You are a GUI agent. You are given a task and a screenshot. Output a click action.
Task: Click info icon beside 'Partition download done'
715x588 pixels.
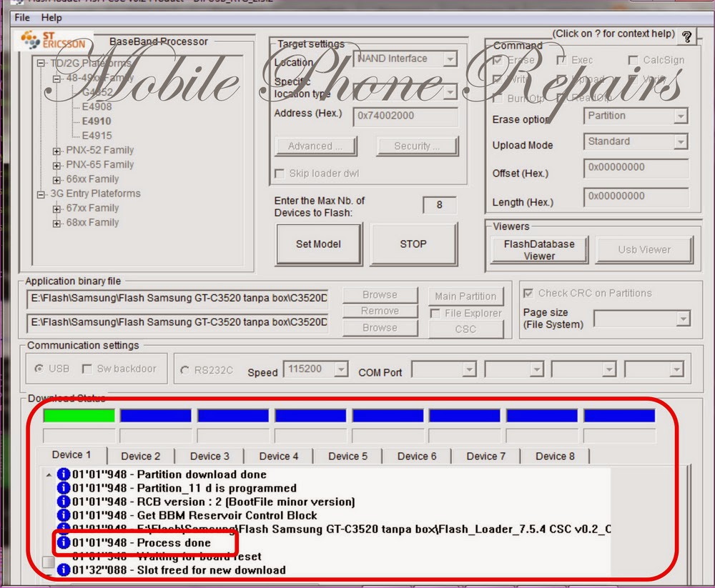[x=64, y=474]
